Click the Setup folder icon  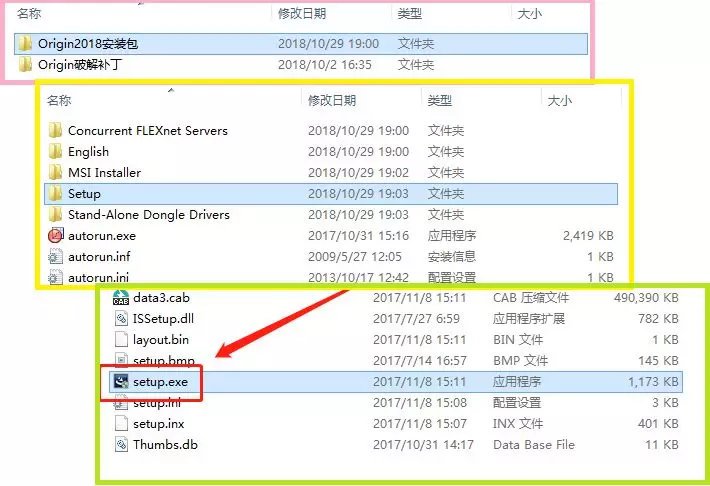(x=55, y=193)
